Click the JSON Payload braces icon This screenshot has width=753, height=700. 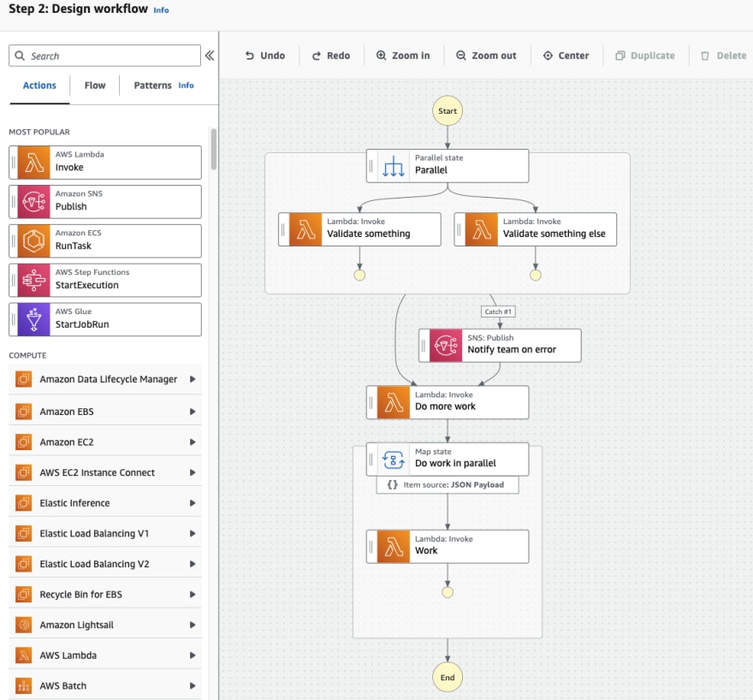pos(393,484)
